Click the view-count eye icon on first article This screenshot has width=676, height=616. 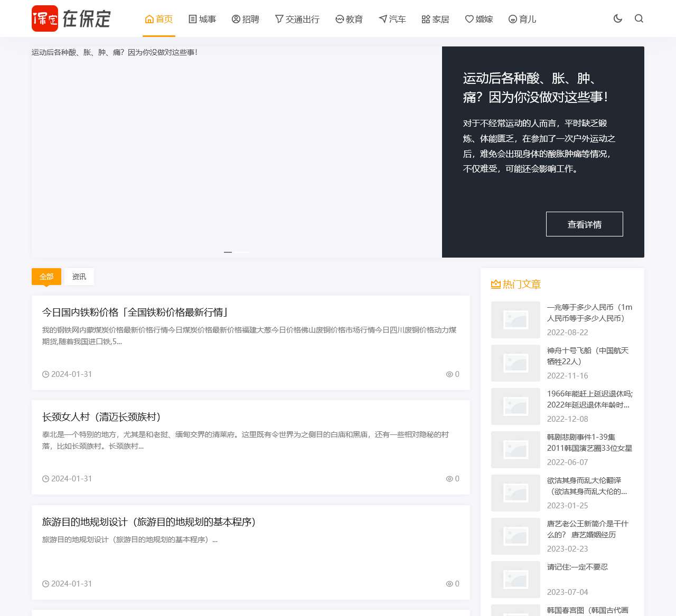(449, 374)
